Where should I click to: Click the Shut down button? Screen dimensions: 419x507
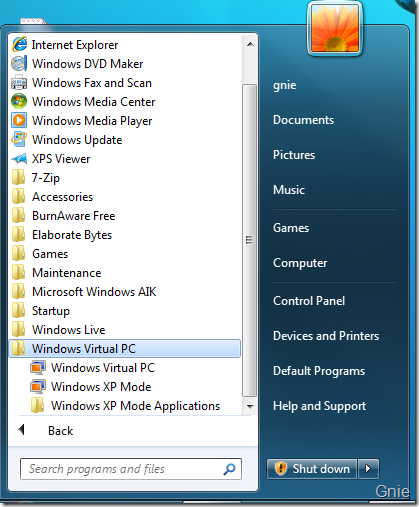coord(312,469)
